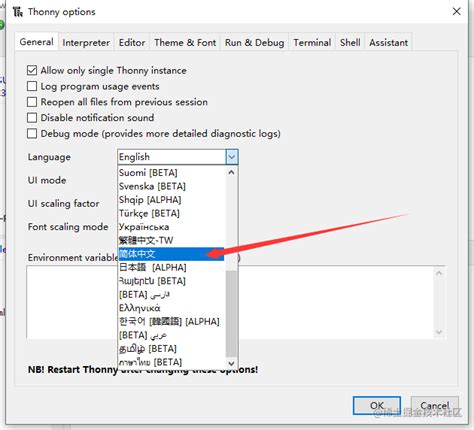Choose Türkçe [BETA] from language list

pos(172,213)
